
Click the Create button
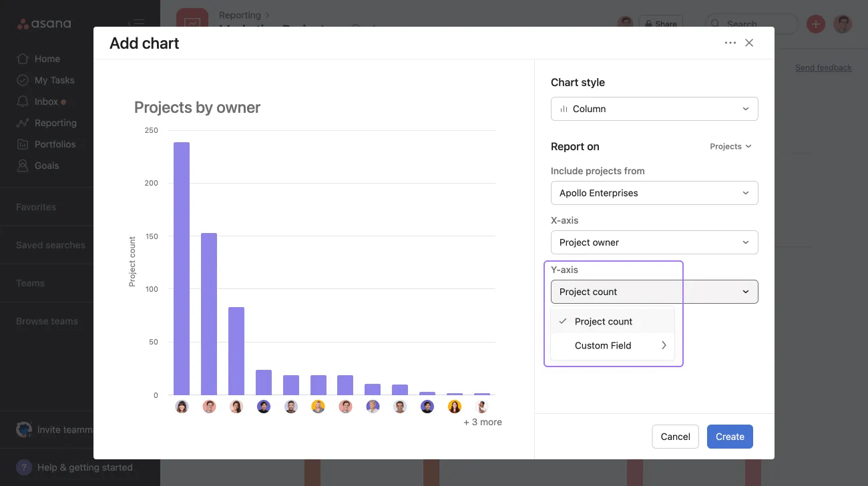coord(729,437)
